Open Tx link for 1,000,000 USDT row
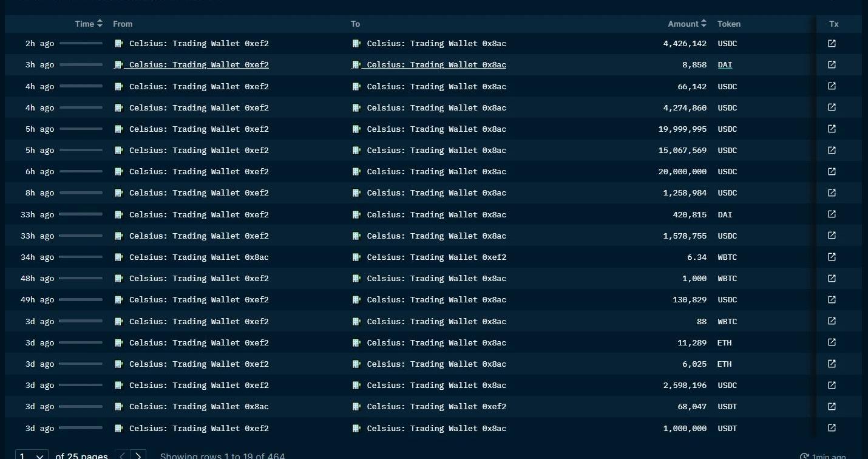Screen dimensions: 868x459 (x=832, y=428)
